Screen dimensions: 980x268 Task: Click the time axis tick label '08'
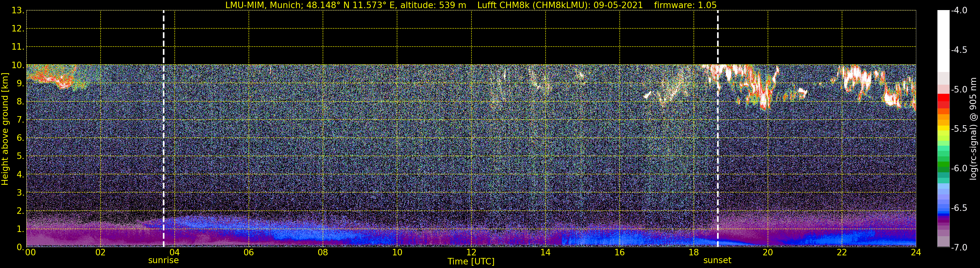[x=323, y=252]
